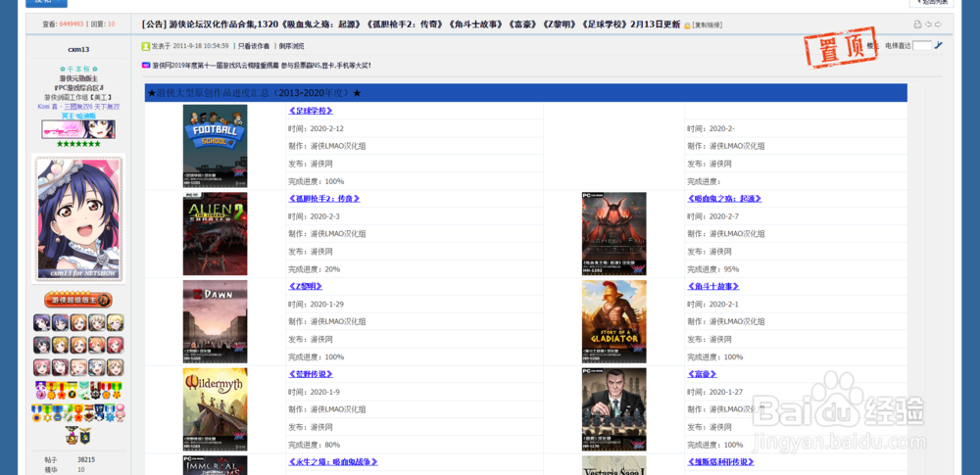Screen dimensions: 980x475
Task: Click the text 时间：2020-2-12
Action: [x=317, y=128]
